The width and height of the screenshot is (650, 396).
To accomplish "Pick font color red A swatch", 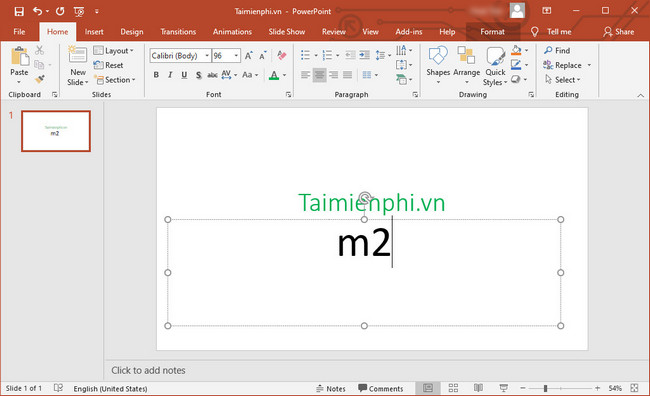I will (x=274, y=75).
